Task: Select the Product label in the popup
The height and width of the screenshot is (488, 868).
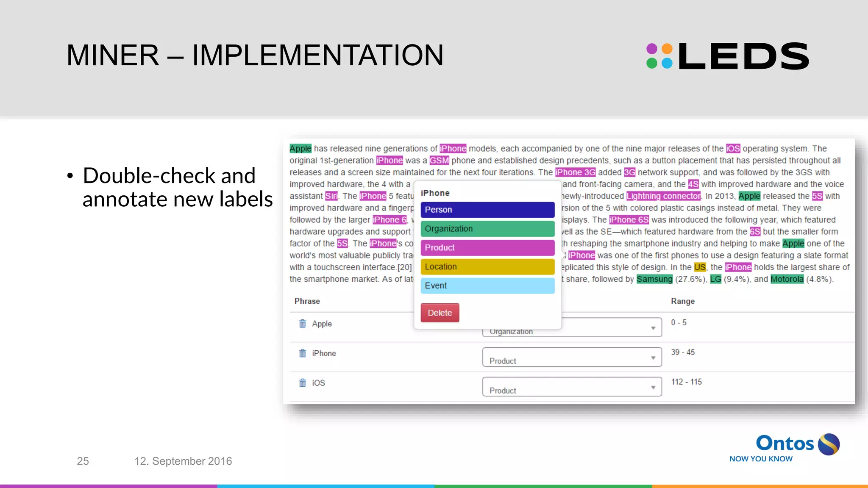Action: tap(487, 248)
